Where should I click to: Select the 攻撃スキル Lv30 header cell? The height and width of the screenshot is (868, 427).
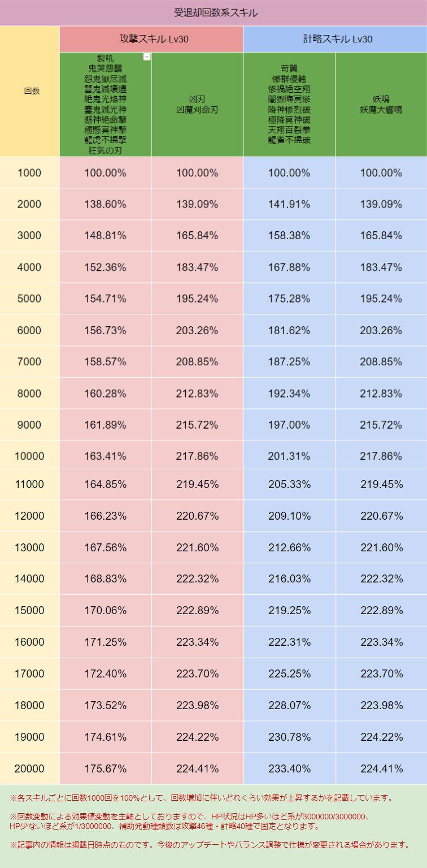(151, 39)
